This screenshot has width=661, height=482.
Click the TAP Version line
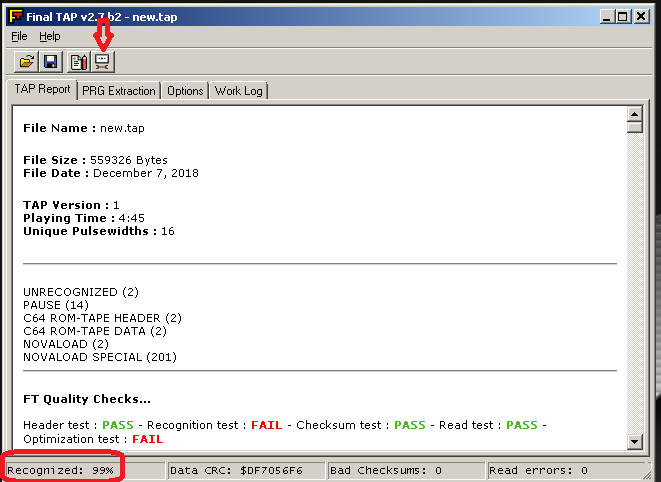click(71, 205)
